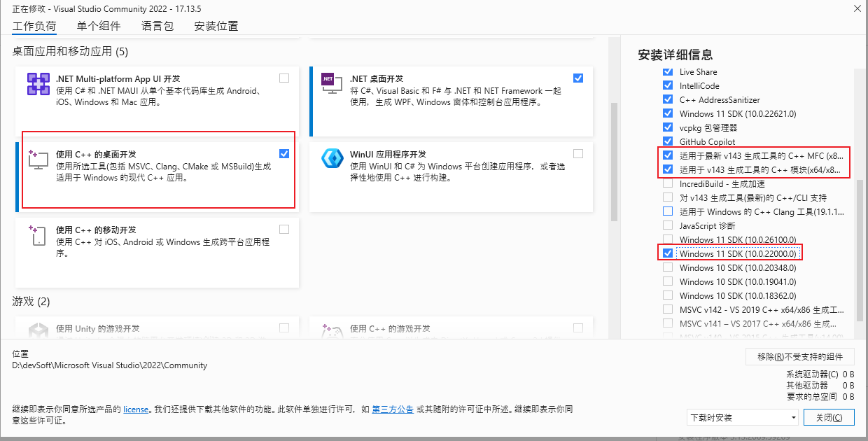Switch to the 语言包 tab
The image size is (868, 441).
(157, 27)
